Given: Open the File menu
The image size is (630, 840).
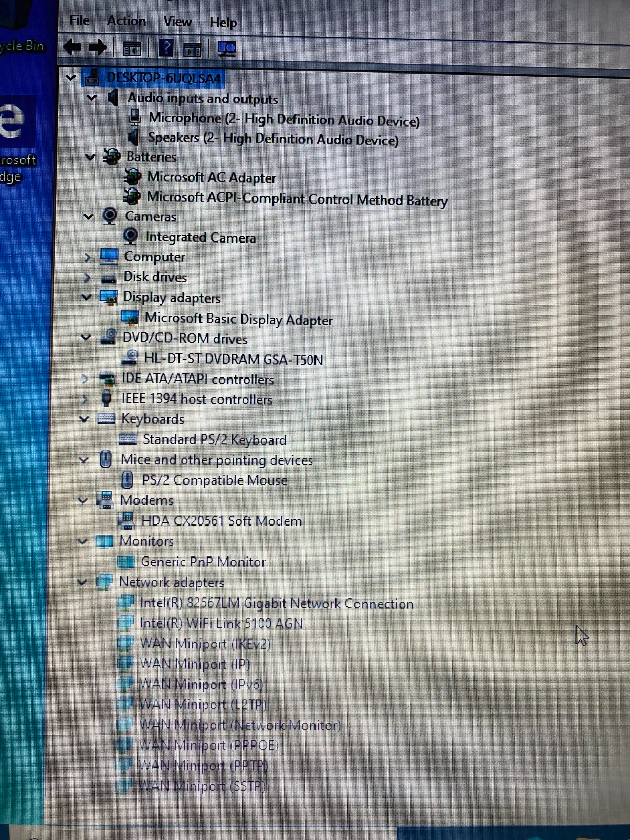Looking at the screenshot, I should pyautogui.click(x=79, y=20).
